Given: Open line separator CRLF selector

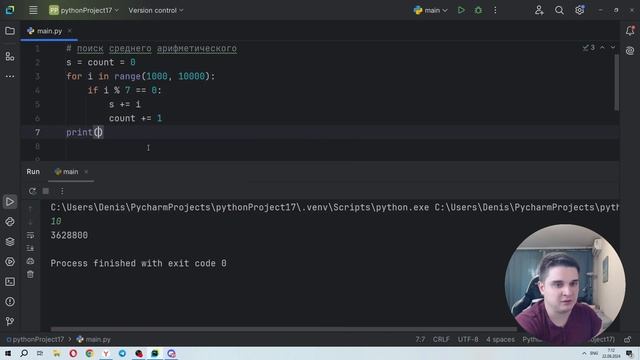Looking at the screenshot, I should point(441,340).
